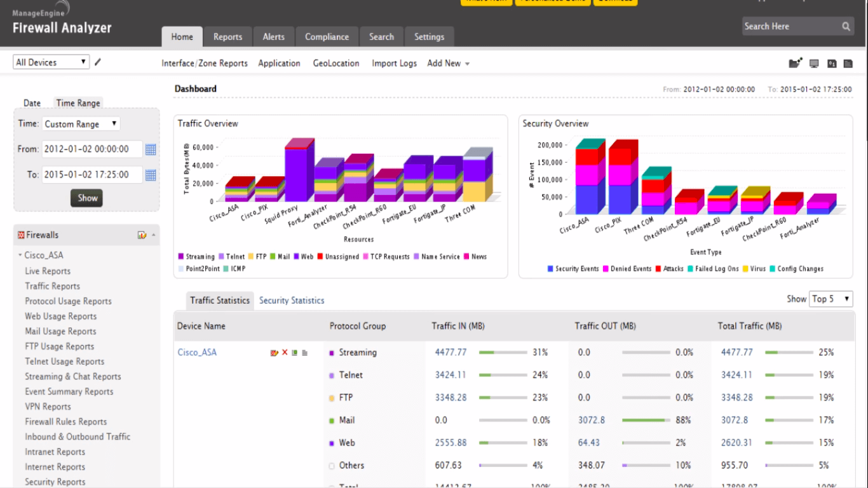Open Protocol Usage Reports
Image resolution: width=868 pixels, height=488 pixels.
[68, 301]
